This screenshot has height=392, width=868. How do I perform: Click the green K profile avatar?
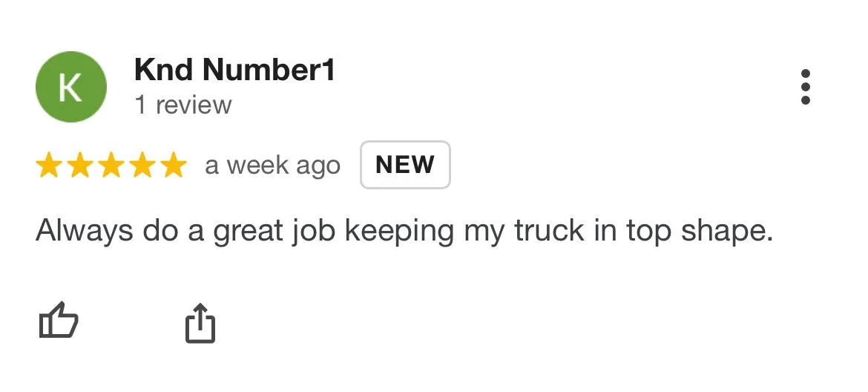[70, 87]
